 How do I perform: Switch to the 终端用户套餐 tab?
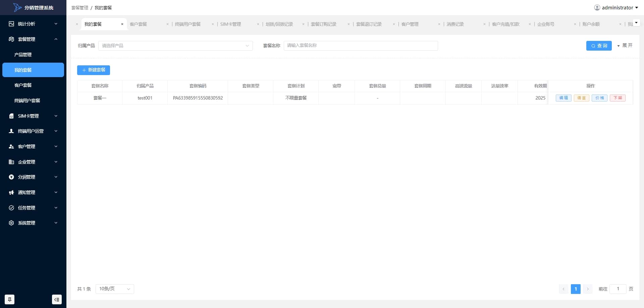pyautogui.click(x=188, y=24)
